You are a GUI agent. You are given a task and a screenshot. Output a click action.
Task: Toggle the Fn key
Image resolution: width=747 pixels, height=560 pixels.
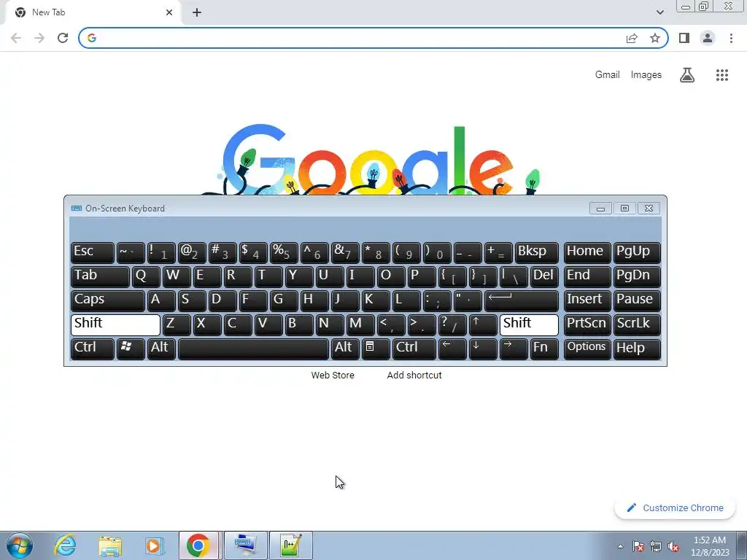[x=544, y=349]
